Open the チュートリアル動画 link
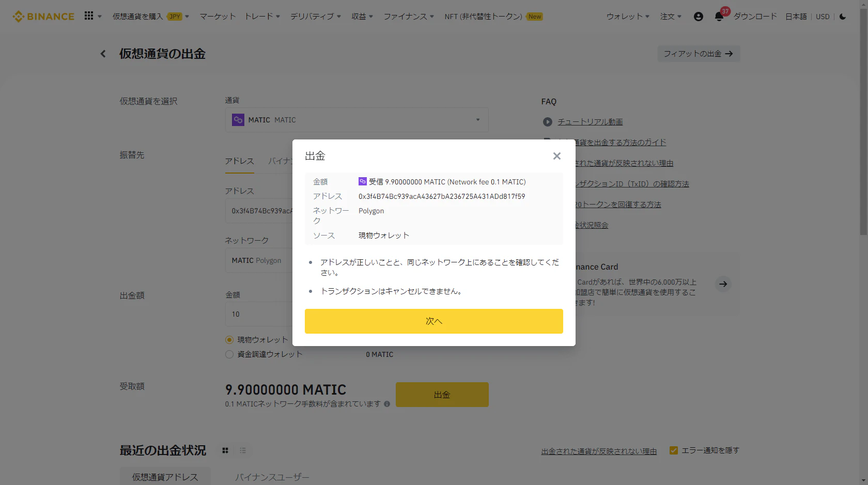 pos(590,122)
